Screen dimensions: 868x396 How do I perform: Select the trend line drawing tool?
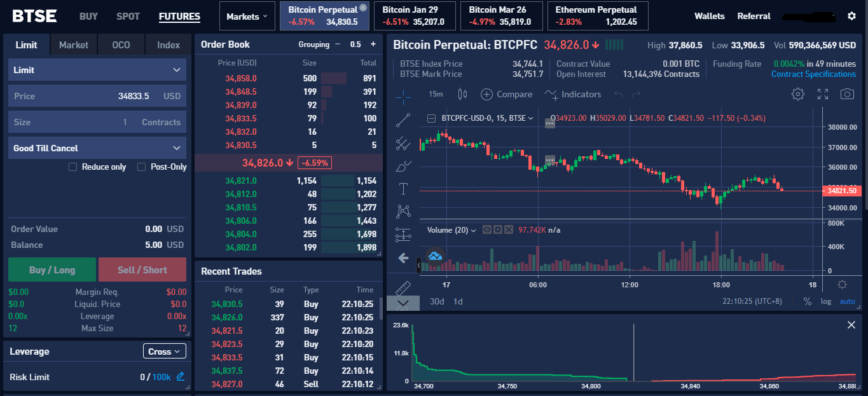tap(403, 119)
